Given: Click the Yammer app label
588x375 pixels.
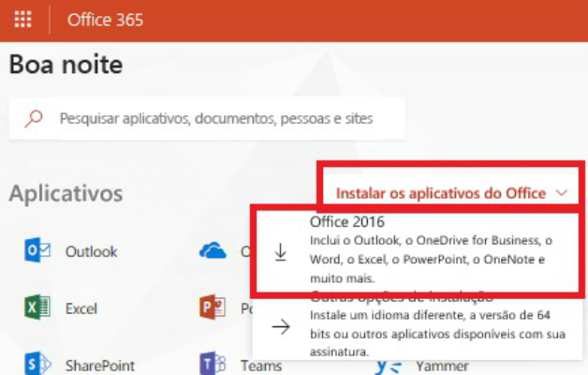Looking at the screenshot, I should (442, 366).
